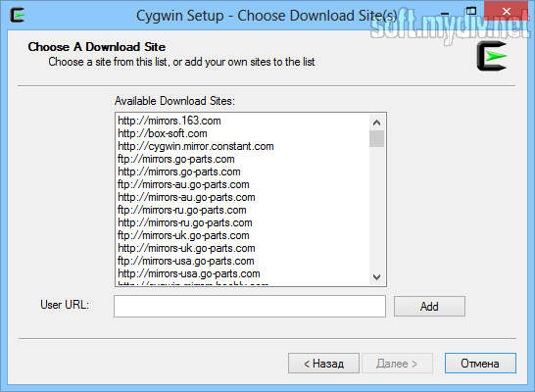Choose http://cygwin.mirror.constant.com site
Screen dimensions: 535x392
tap(196, 146)
